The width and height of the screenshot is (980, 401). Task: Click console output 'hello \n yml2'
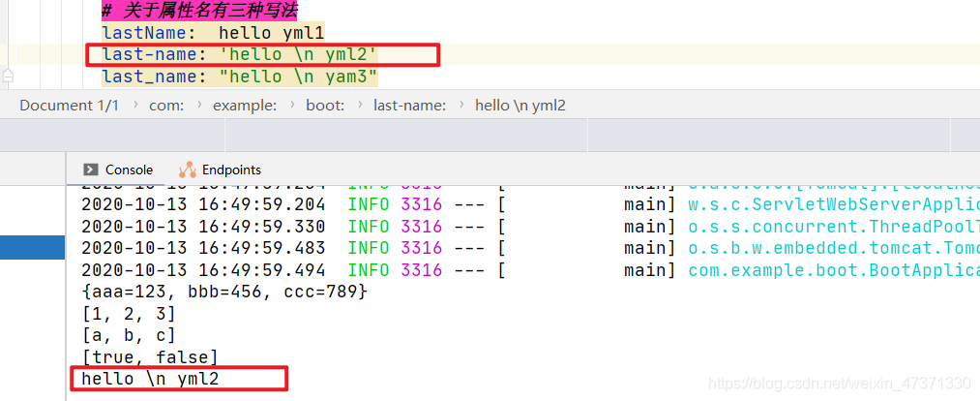coord(150,379)
